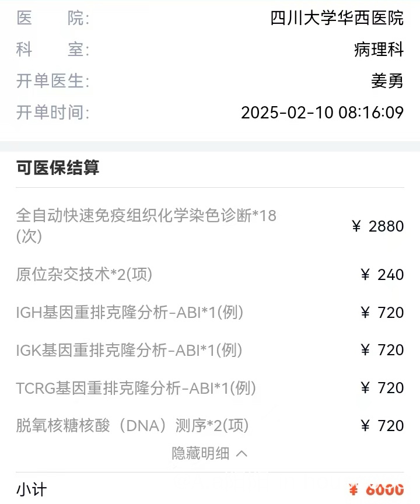Collapse details with the 隐藏明细 chevron arrow
Screen dimensions: 420x504
242,453
